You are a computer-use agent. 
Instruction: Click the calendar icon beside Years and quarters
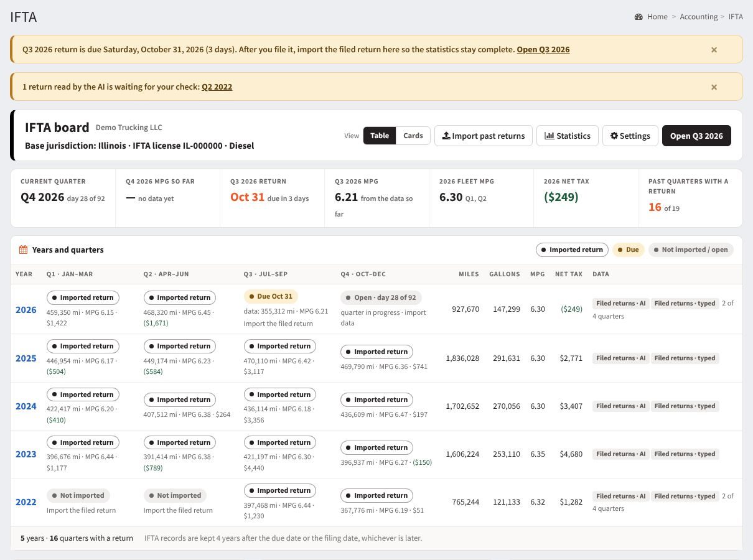click(x=24, y=250)
